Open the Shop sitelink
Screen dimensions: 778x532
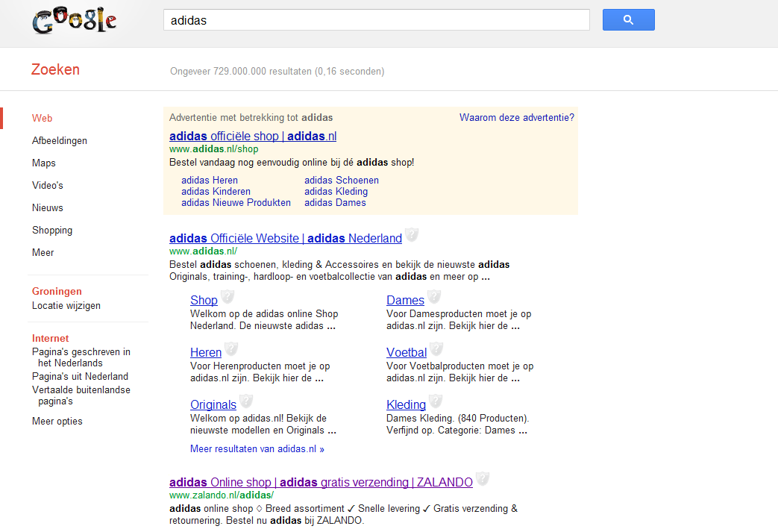[x=204, y=300]
